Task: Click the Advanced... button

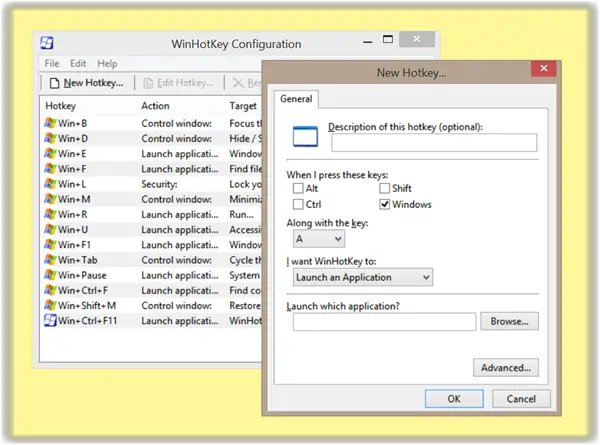Action: click(506, 368)
